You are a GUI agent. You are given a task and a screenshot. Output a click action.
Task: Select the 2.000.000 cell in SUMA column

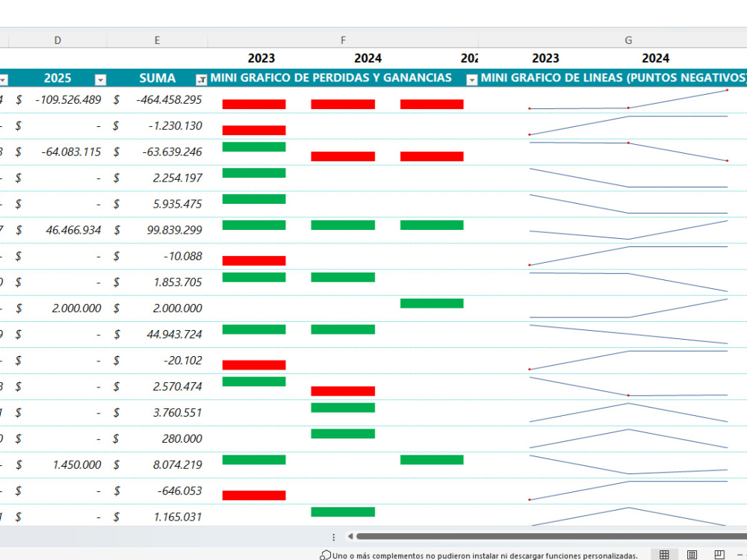[157, 308]
